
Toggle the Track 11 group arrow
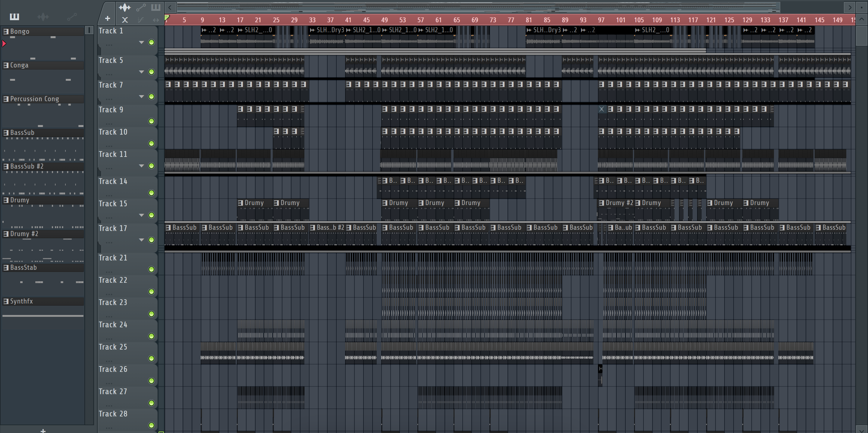pyautogui.click(x=142, y=166)
